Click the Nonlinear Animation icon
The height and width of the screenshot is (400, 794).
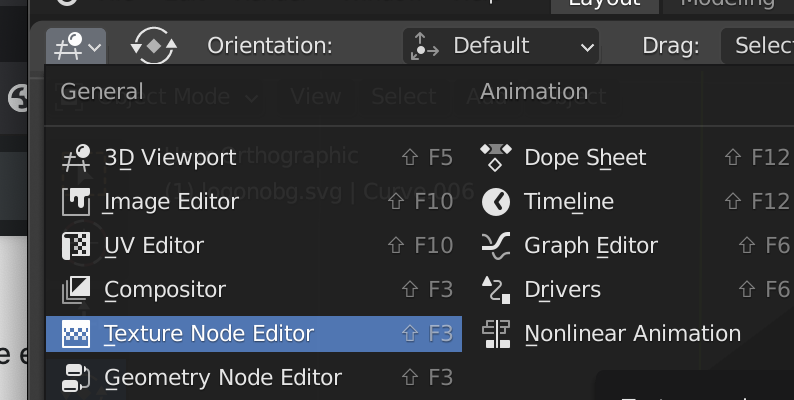click(x=496, y=334)
